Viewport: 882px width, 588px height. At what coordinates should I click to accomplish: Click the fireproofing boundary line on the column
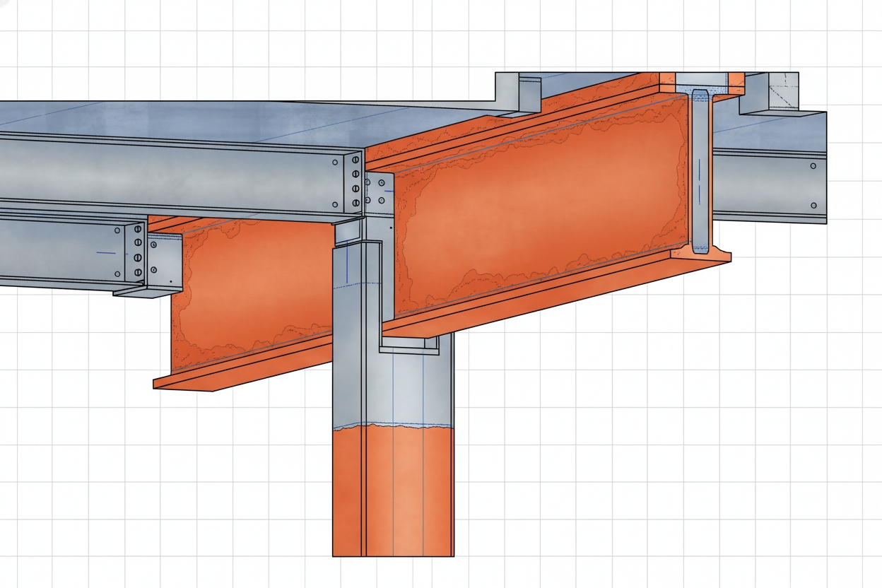pos(392,427)
